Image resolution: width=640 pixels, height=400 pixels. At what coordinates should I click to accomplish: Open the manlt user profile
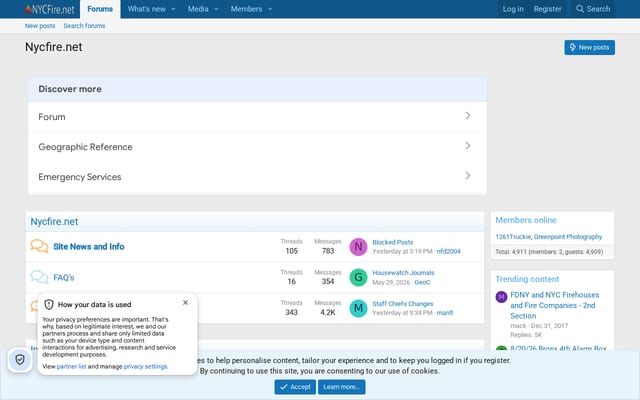pyautogui.click(x=445, y=313)
